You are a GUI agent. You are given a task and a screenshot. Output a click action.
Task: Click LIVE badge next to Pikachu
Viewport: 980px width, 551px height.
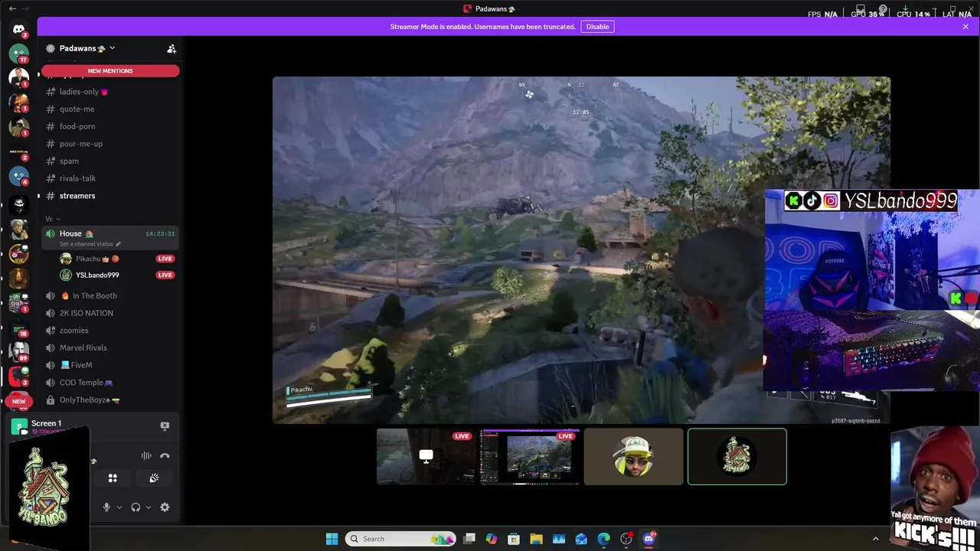(165, 259)
